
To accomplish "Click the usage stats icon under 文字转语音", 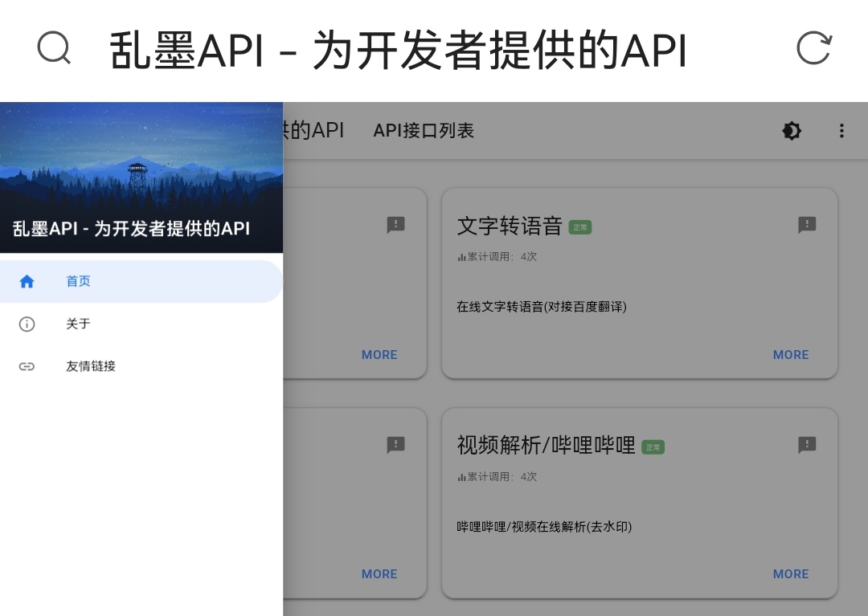I will [x=460, y=257].
